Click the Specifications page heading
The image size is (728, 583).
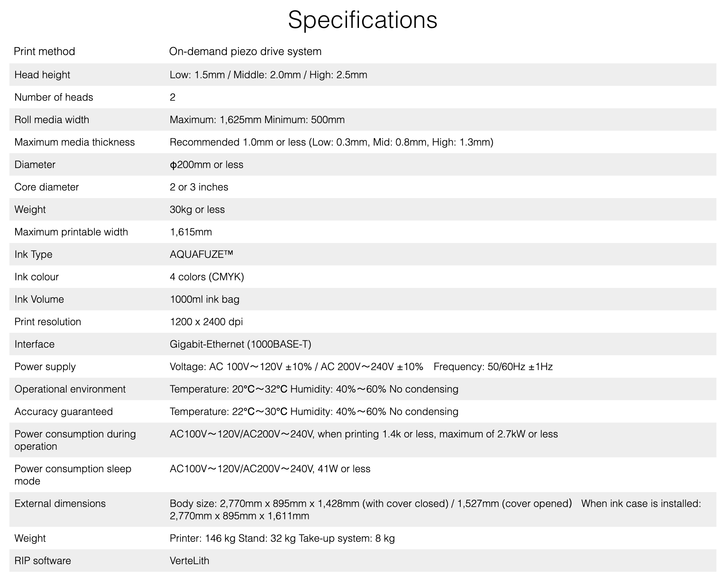[363, 20]
